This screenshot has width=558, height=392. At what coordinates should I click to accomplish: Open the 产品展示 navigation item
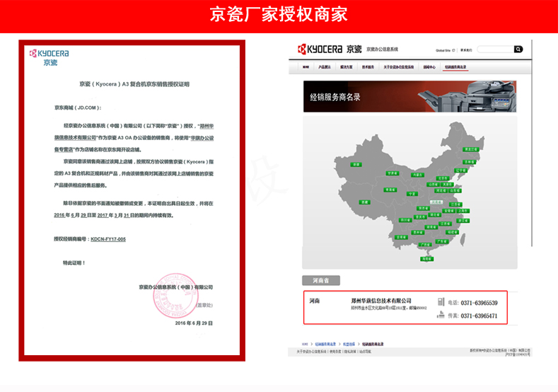tap(324, 67)
